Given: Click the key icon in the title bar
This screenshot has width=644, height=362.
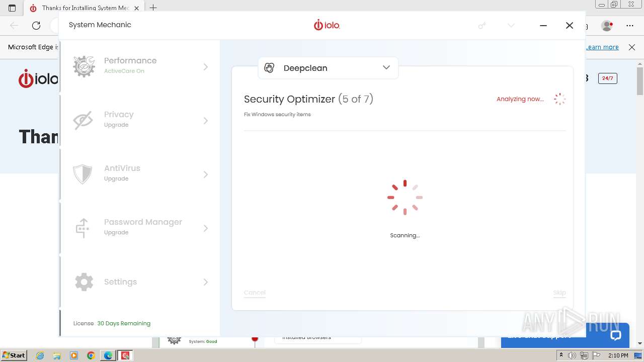Looking at the screenshot, I should (x=482, y=25).
